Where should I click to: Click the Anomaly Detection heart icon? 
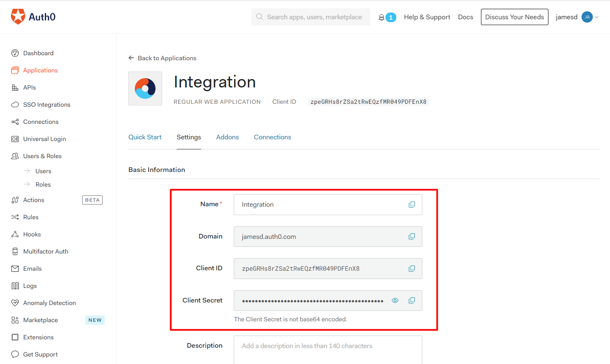tap(15, 303)
